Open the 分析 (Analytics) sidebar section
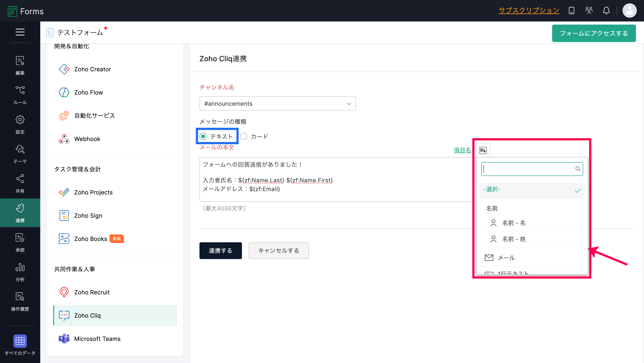Viewport: 644px width, 363px height. point(20,272)
